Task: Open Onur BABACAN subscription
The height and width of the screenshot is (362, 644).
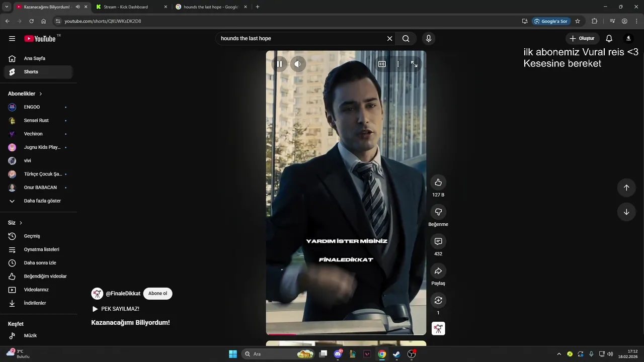Action: pyautogui.click(x=38, y=188)
